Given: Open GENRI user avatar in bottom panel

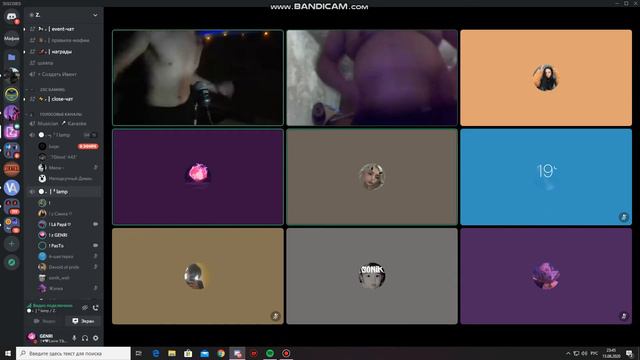Looking at the screenshot, I should click(x=31, y=337).
